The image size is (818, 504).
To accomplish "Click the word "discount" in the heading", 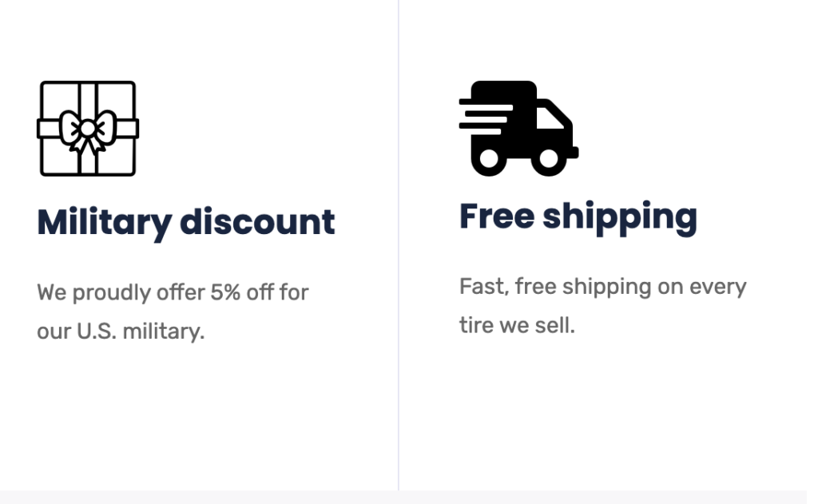I will click(x=257, y=222).
